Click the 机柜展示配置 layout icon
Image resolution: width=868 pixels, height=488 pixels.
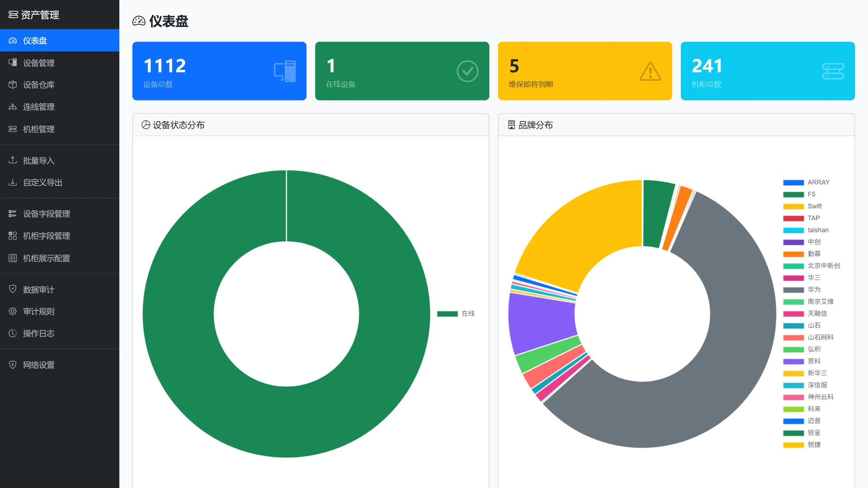coord(13,258)
